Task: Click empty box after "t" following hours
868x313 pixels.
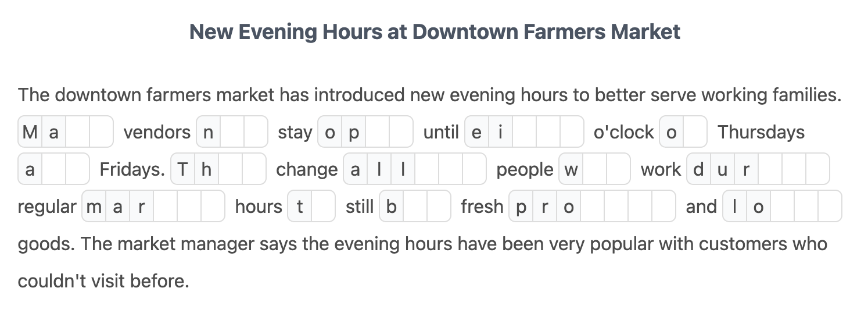Action: click(x=323, y=207)
